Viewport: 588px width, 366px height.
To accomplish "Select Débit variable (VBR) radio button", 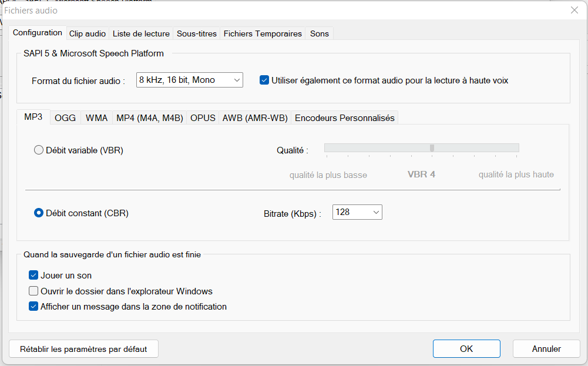I will pos(39,150).
